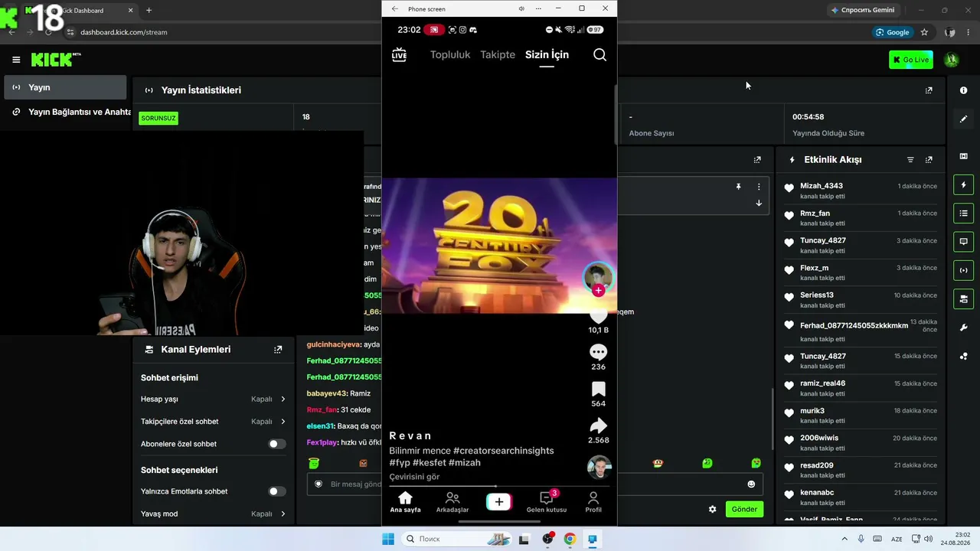Screen dimensions: 980x551
Task: Toggle Abonelere özel sohbet switch
Action: [x=277, y=444]
